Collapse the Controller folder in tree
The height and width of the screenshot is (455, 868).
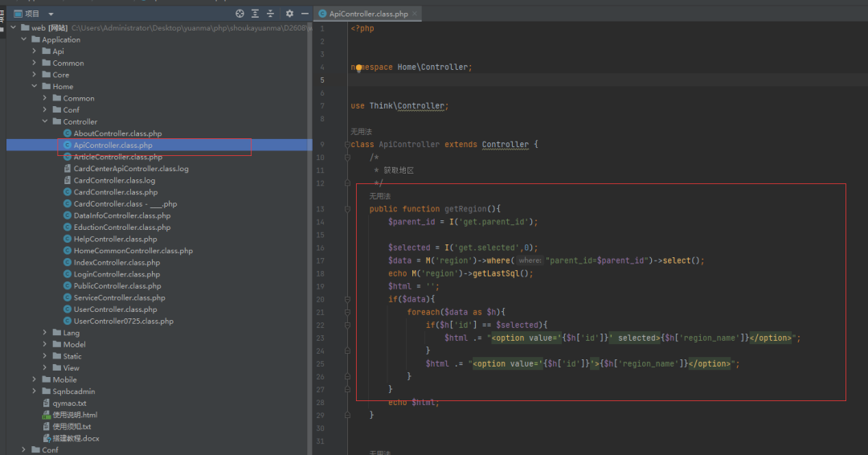[x=46, y=121]
